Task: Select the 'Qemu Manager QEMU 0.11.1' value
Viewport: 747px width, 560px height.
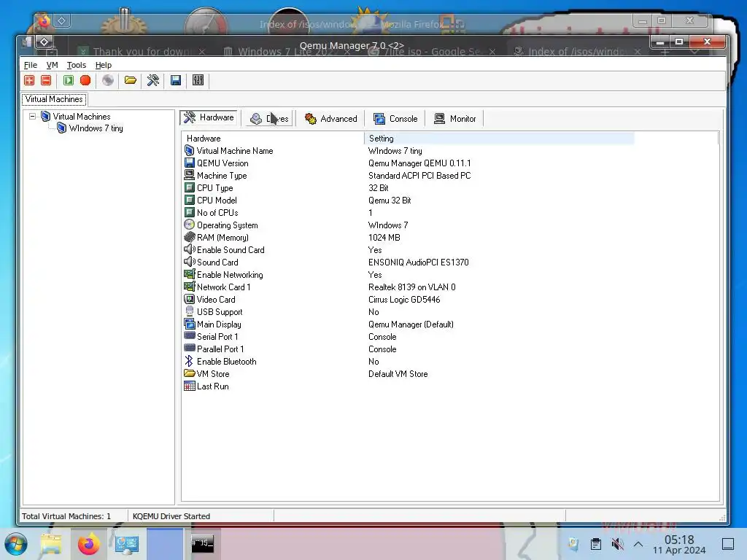Action: tap(419, 163)
